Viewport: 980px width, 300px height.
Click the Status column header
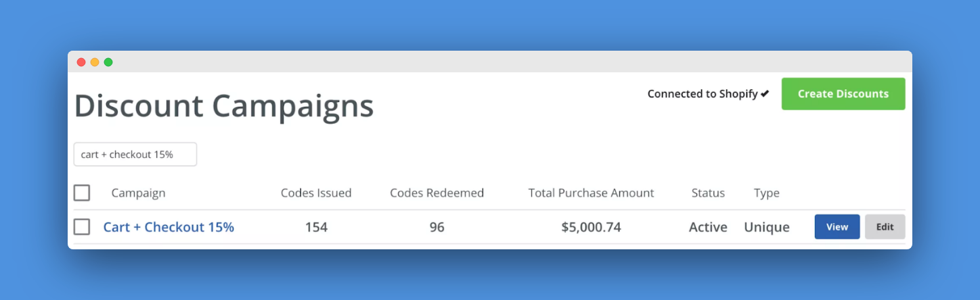pyautogui.click(x=708, y=193)
